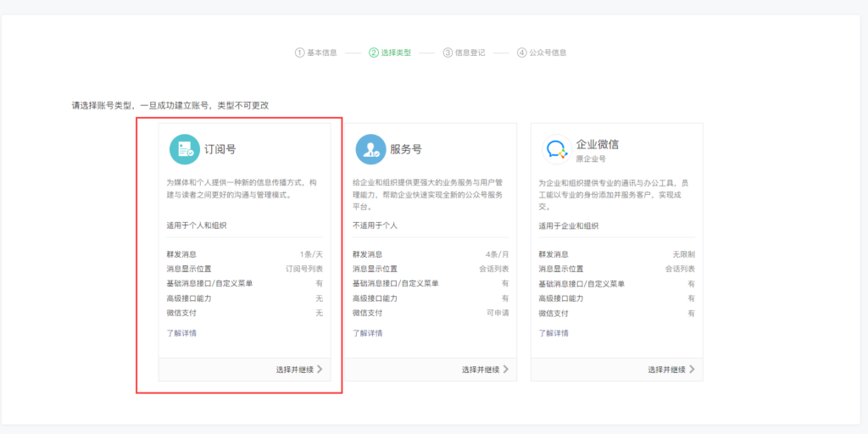This screenshot has height=434, width=868.
Task: Click 消息显示位置 label in 企业微信 card
Action: (x=561, y=269)
